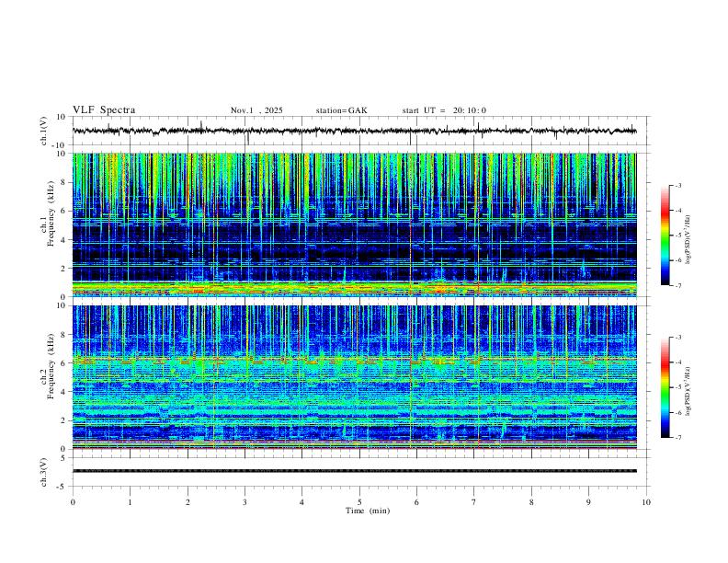Click the date label "Nov.1 , 2025"
The height and width of the screenshot is (563, 728).
pos(256,110)
